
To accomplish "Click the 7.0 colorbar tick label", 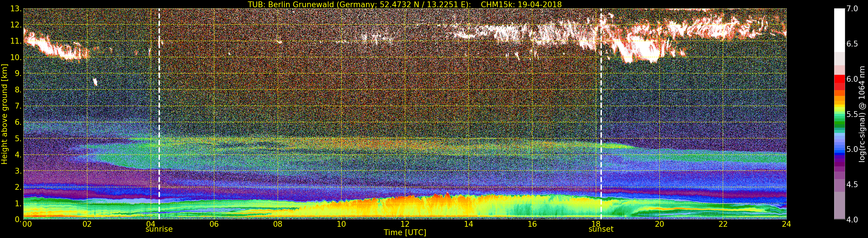I will coord(852,9).
